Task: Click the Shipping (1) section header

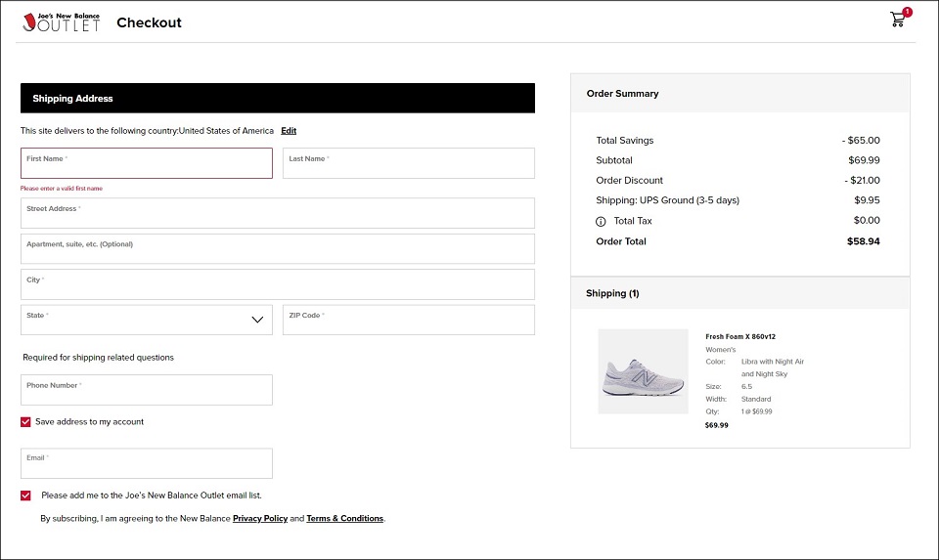Action: 740,293
